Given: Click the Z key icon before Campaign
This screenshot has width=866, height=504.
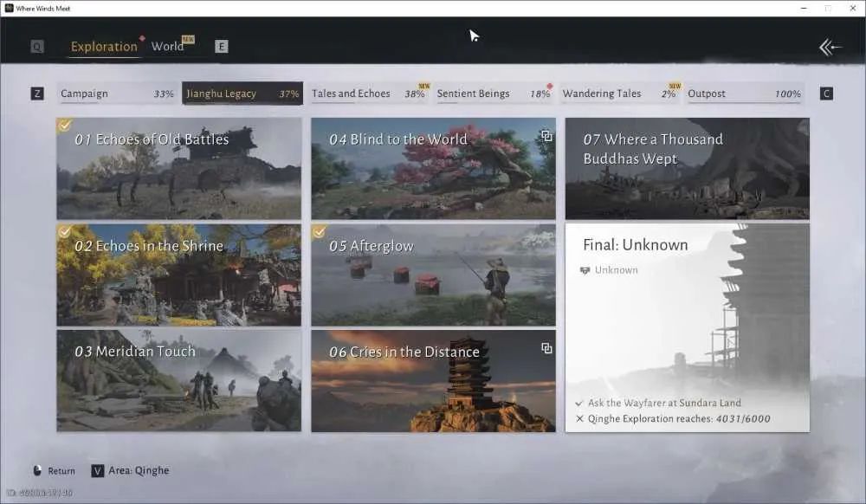Looking at the screenshot, I should (x=37, y=94).
